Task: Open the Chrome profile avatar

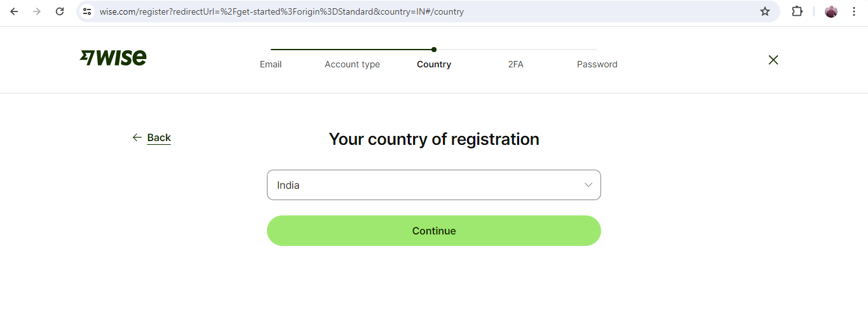Action: (x=831, y=11)
